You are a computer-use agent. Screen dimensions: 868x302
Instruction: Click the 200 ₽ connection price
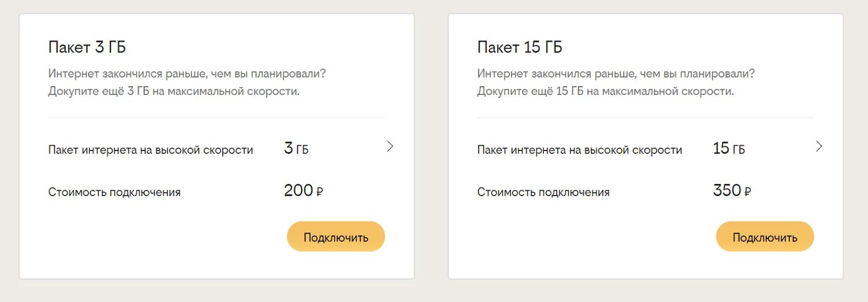point(303,190)
